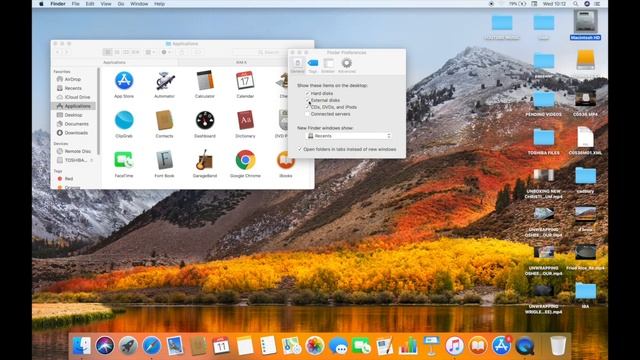640x360 pixels.
Task: Select Downloads in Finder sidebar
Action: (x=74, y=133)
